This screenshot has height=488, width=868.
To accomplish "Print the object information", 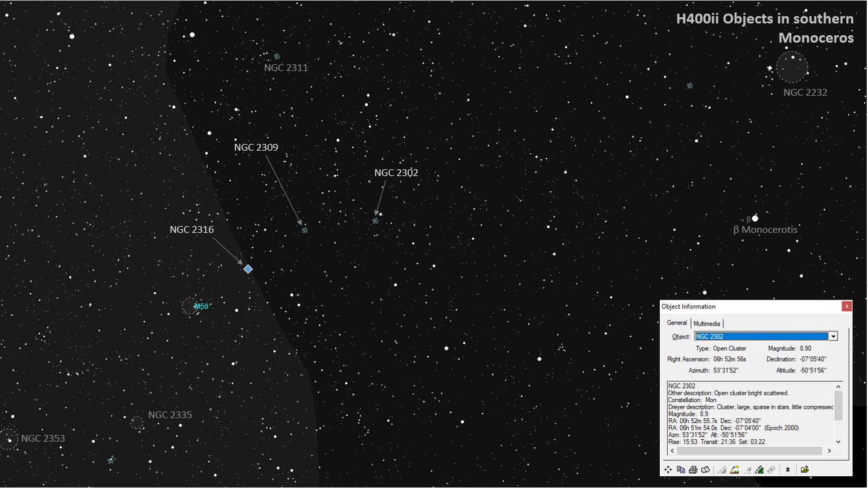I will pos(693,469).
